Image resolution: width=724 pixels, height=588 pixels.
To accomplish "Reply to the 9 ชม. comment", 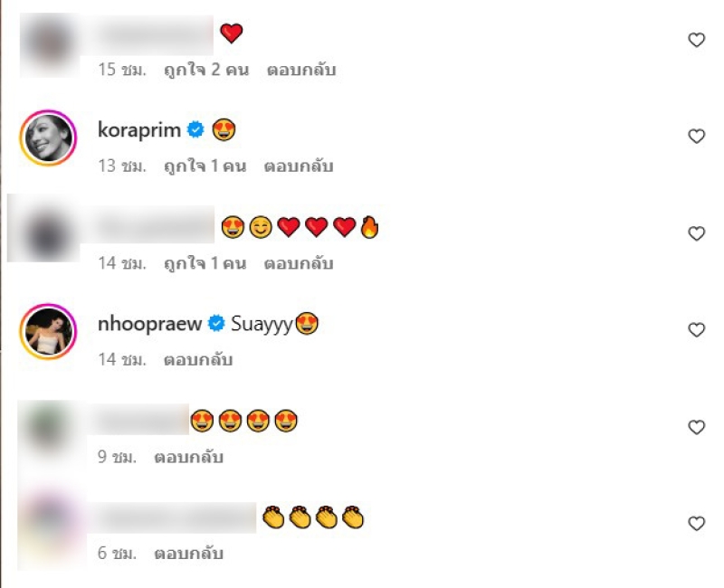I will pos(188,457).
